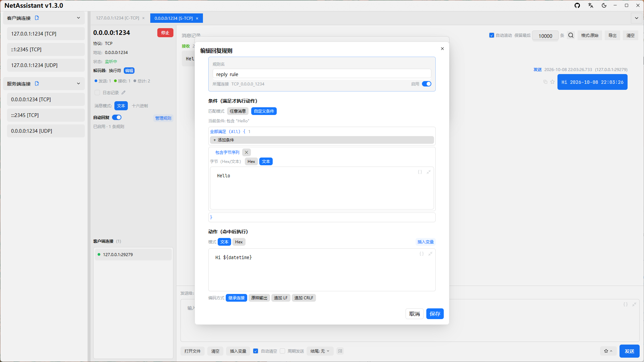Click new server connection icon
Viewport: 644px width, 362px height.
click(37, 83)
